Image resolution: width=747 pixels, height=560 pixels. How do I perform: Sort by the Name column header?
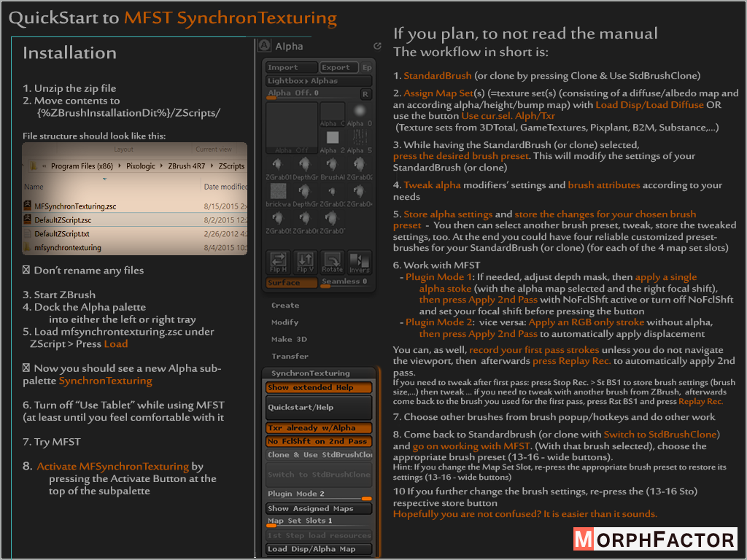click(34, 187)
